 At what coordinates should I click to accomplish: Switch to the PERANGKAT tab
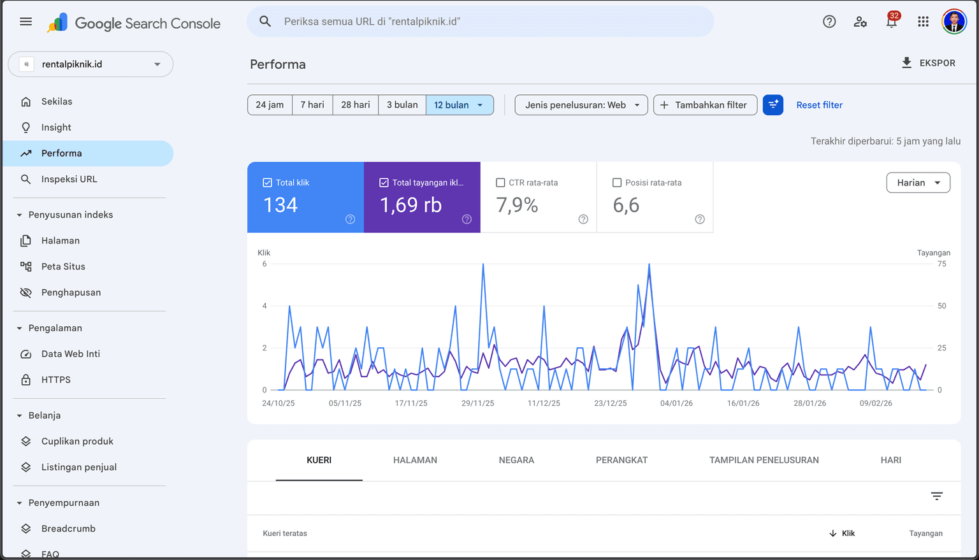pyautogui.click(x=621, y=460)
